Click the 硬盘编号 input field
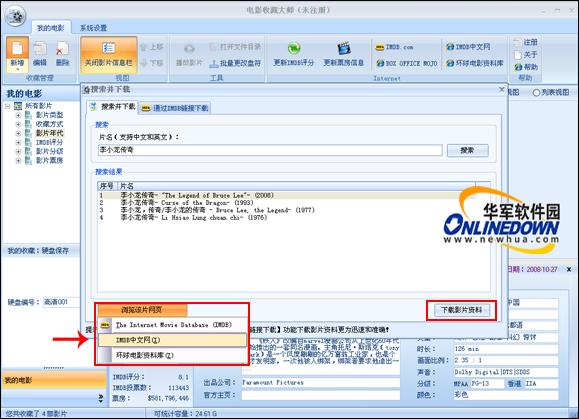The image size is (579, 419). tap(61, 302)
